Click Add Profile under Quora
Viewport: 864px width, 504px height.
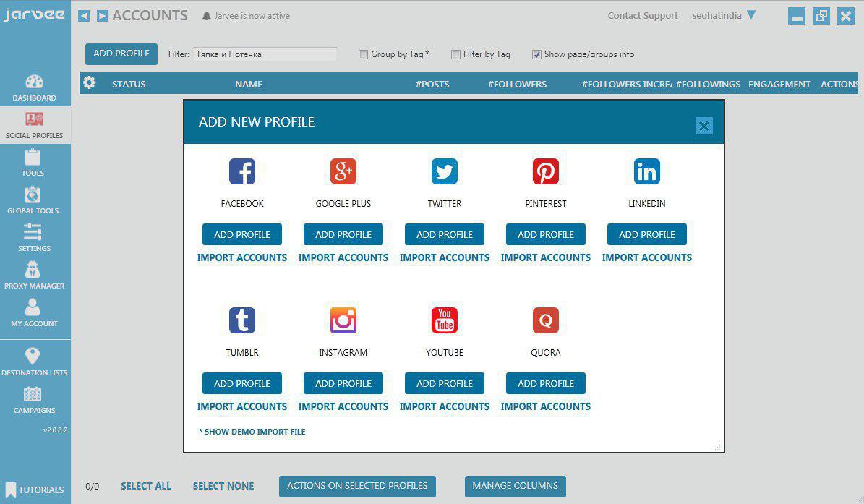[545, 383]
